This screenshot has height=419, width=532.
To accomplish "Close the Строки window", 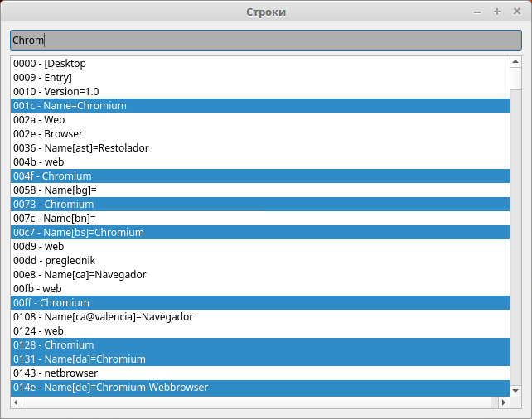I will pyautogui.click(x=517, y=12).
